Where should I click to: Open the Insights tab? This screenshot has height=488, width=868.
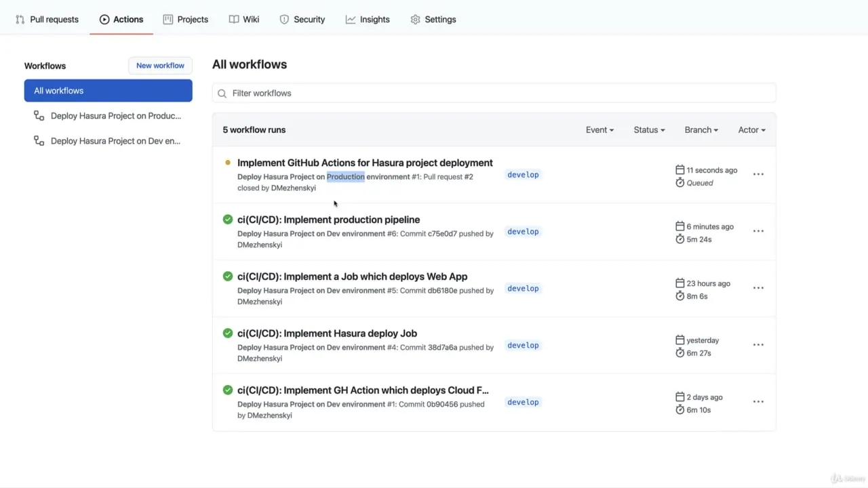(368, 19)
